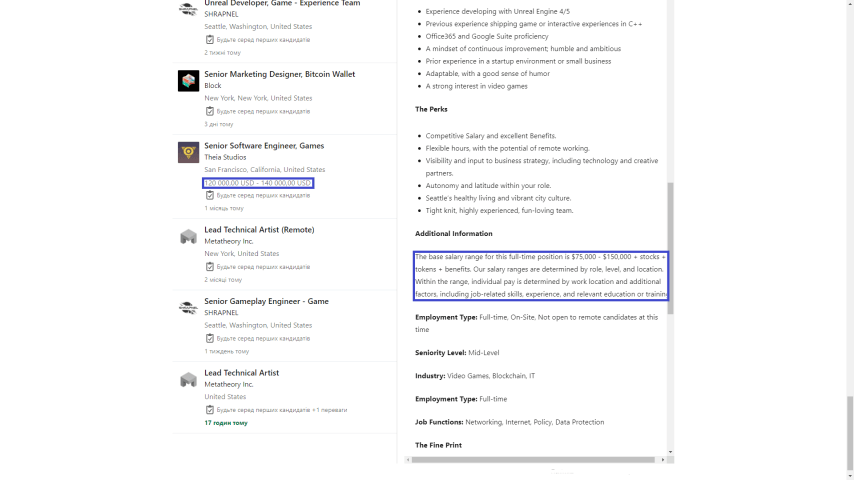
Task: Click Metatheory logo beside the last Lead Technical Artist
Action: tap(188, 380)
